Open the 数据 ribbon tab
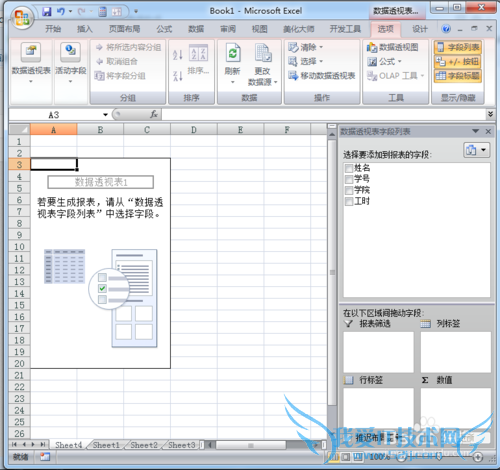 (x=196, y=29)
